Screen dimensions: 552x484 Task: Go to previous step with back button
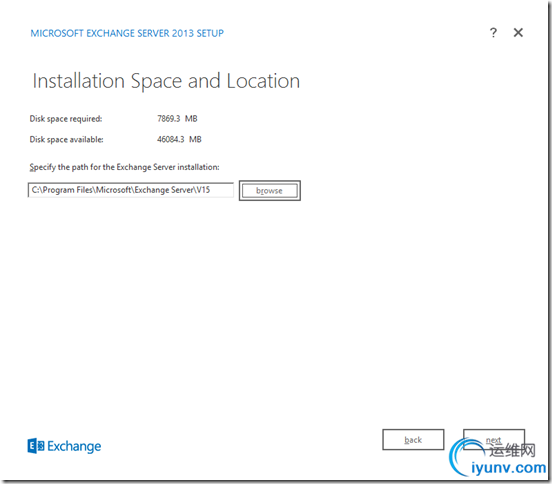coord(413,440)
